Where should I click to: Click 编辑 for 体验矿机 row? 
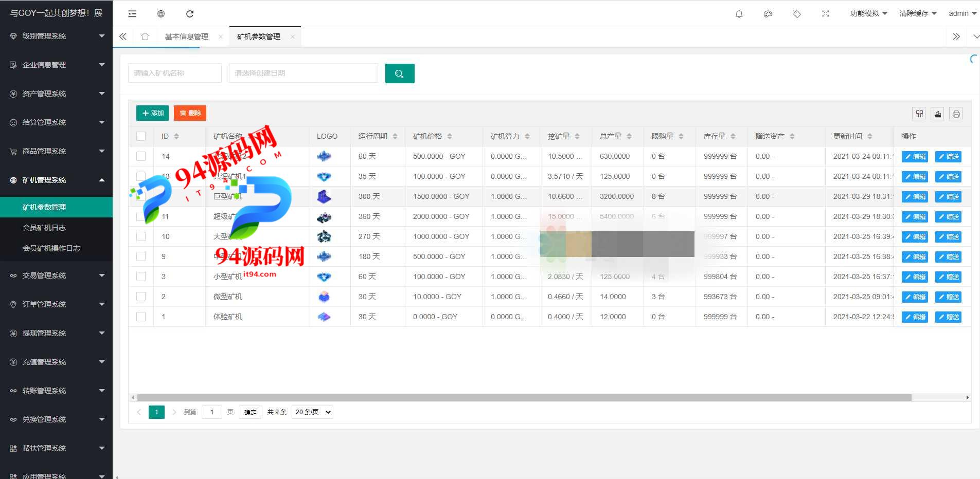[915, 317]
